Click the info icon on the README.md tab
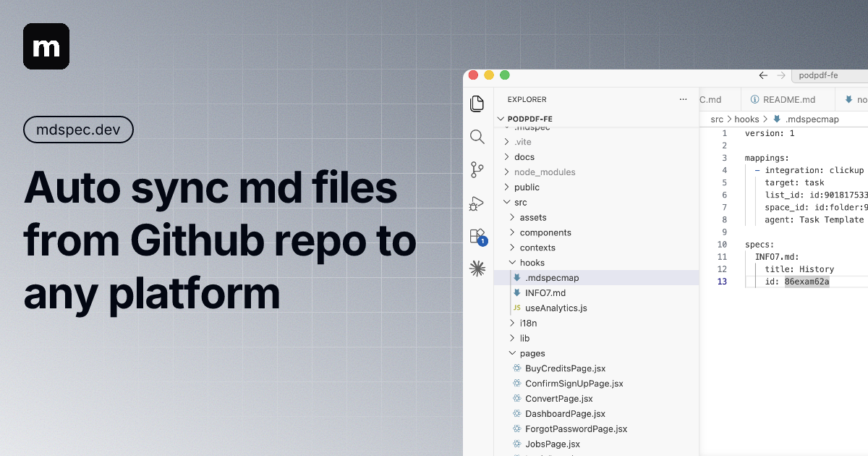Image resolution: width=868 pixels, height=456 pixels. pyautogui.click(x=754, y=99)
